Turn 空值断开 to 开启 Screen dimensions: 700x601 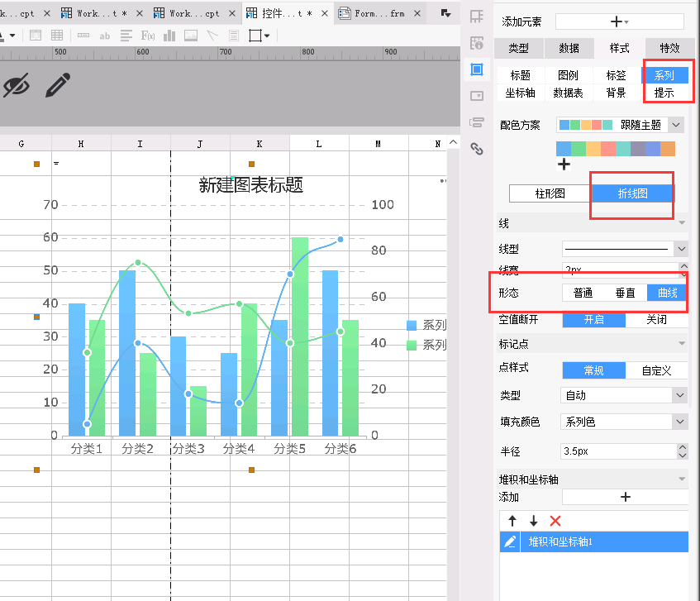point(593,319)
